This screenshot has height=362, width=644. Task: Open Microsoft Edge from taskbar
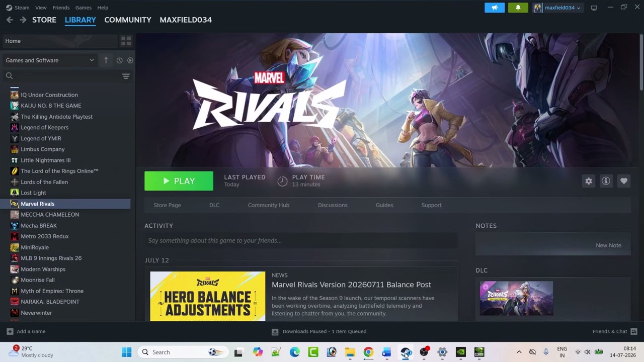click(295, 352)
